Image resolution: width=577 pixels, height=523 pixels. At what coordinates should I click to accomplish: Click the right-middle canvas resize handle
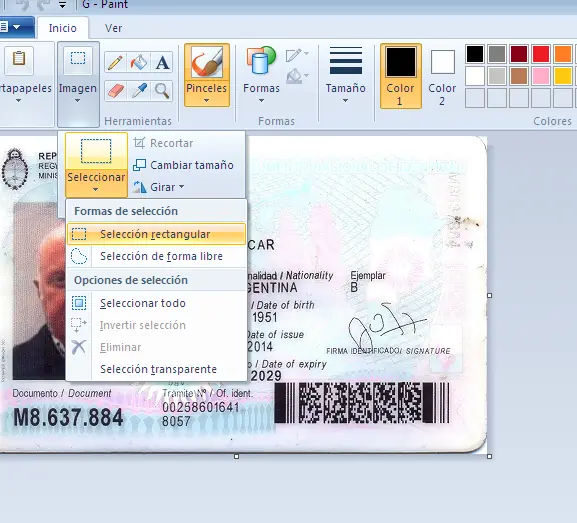(489, 296)
